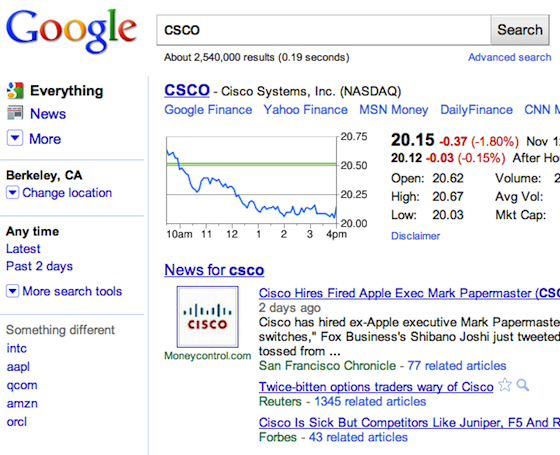This screenshot has width=560, height=455.
Task: Click the CSCO stock price chart
Action: [251, 180]
